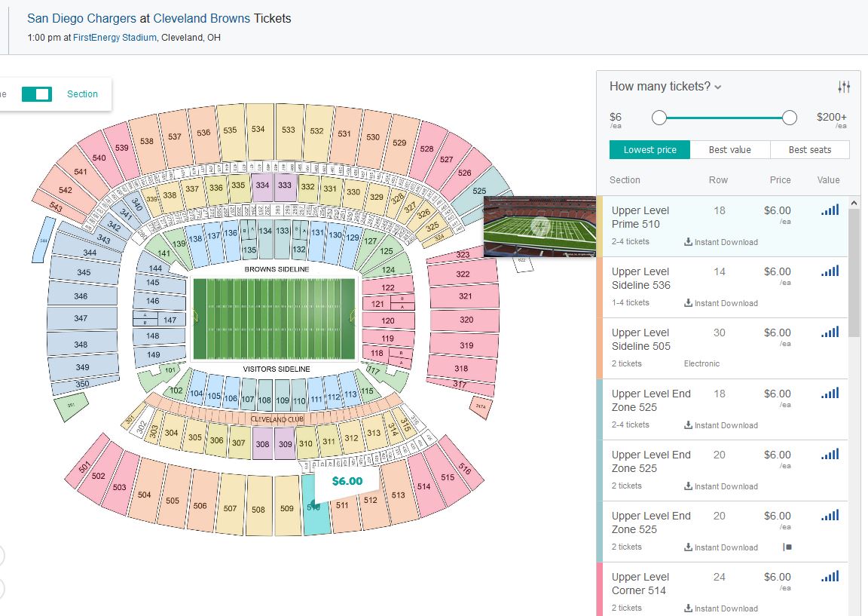868x616 pixels.
Task: Click value bars icon for Corner 514
Action: coord(830,576)
